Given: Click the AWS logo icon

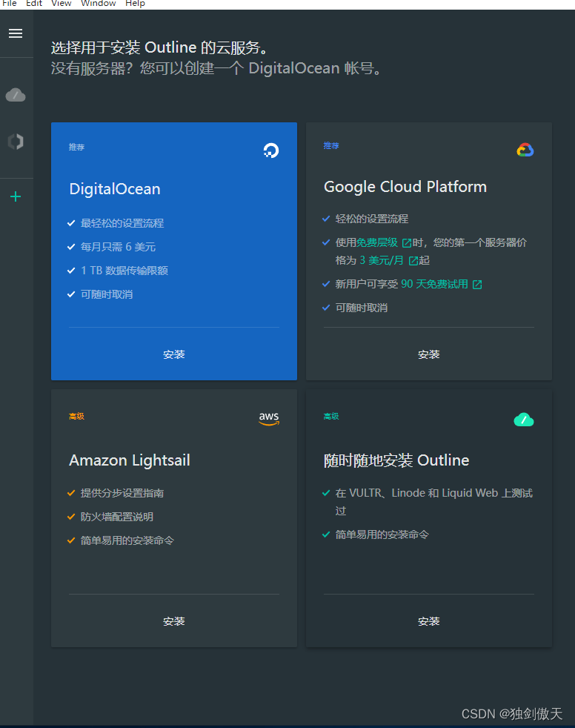Looking at the screenshot, I should pos(269,418).
